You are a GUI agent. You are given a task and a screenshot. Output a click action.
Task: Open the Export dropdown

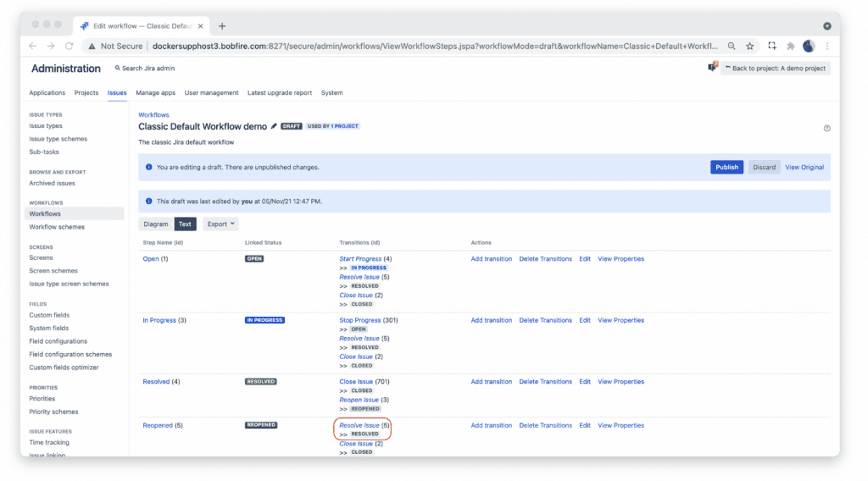220,224
